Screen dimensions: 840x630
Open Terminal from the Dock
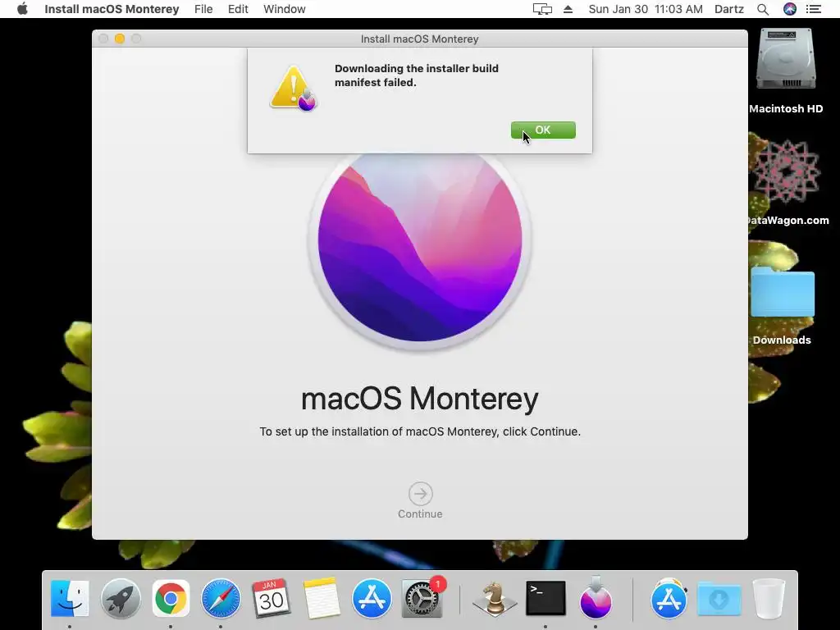pyautogui.click(x=546, y=598)
